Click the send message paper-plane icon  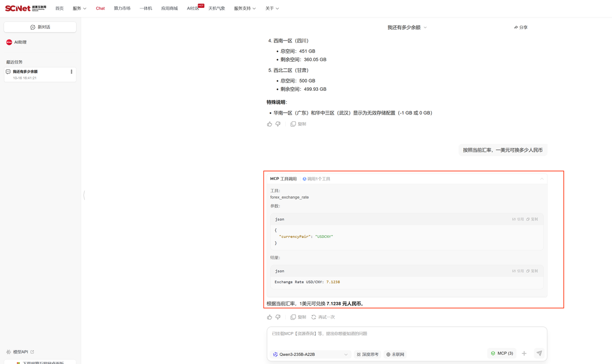(539, 353)
